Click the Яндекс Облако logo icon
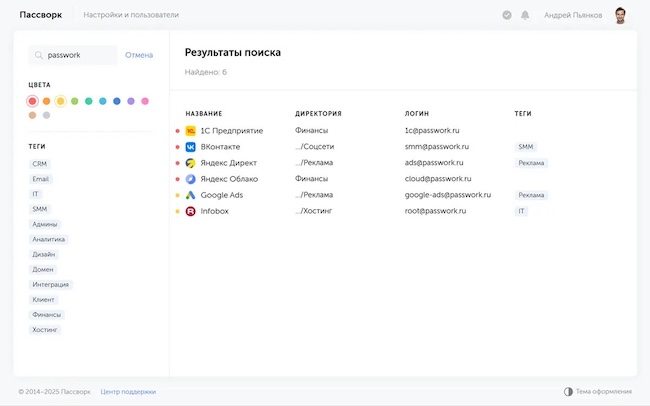Screen dimensions: 650x406 190,179
